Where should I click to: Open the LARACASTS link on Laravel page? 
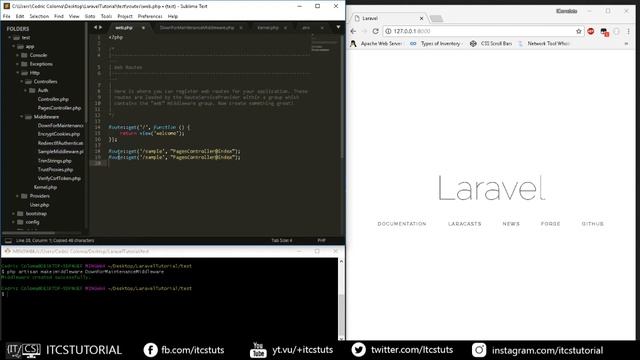(464, 224)
